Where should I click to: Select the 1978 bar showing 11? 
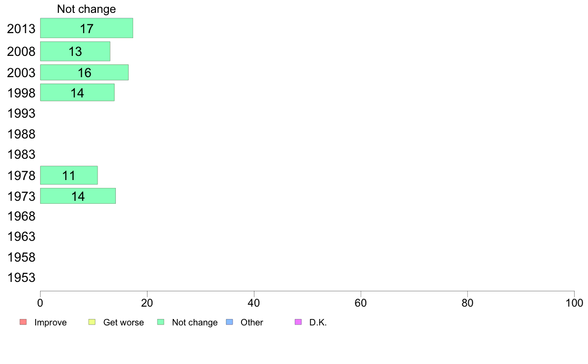(x=69, y=175)
